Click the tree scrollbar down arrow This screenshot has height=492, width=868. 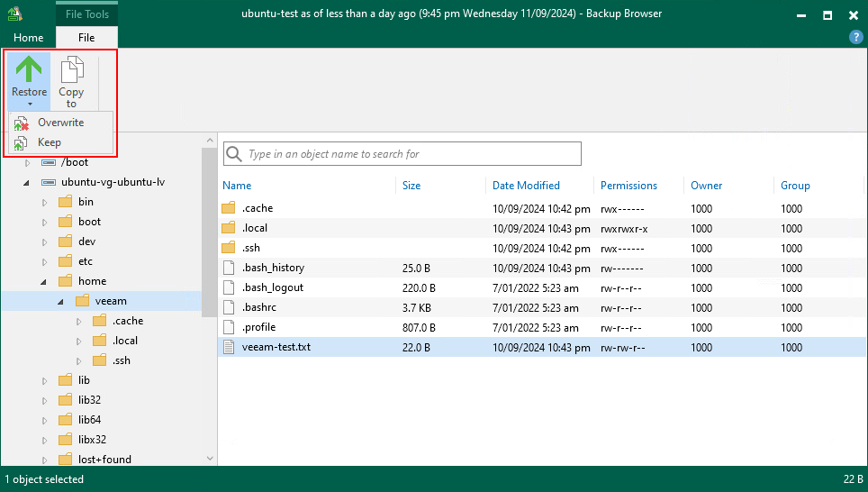click(210, 459)
